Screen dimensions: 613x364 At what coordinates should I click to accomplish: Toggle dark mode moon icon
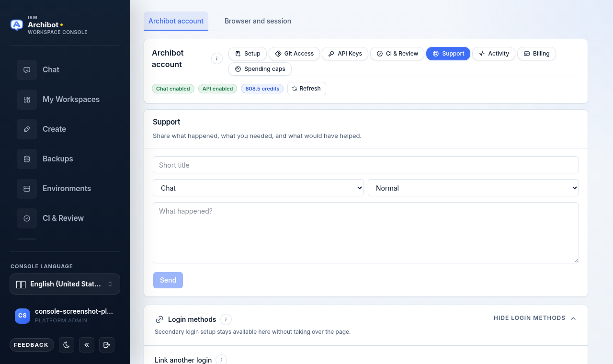pyautogui.click(x=67, y=345)
